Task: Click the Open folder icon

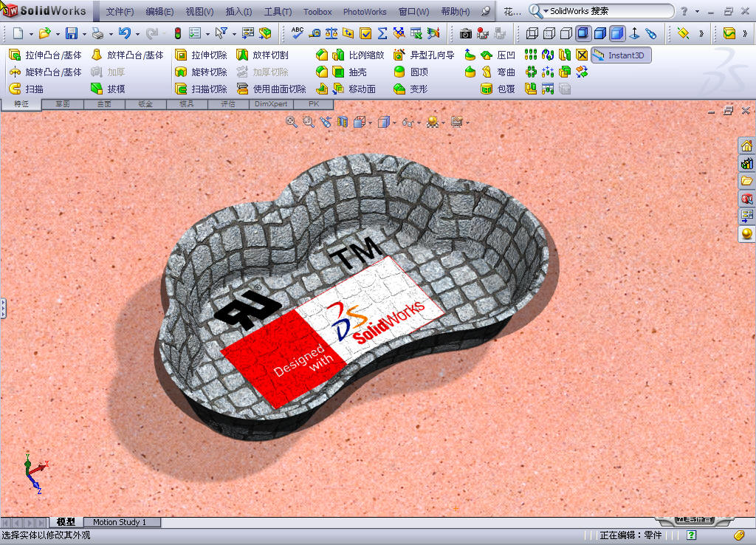Action: pyautogui.click(x=44, y=33)
